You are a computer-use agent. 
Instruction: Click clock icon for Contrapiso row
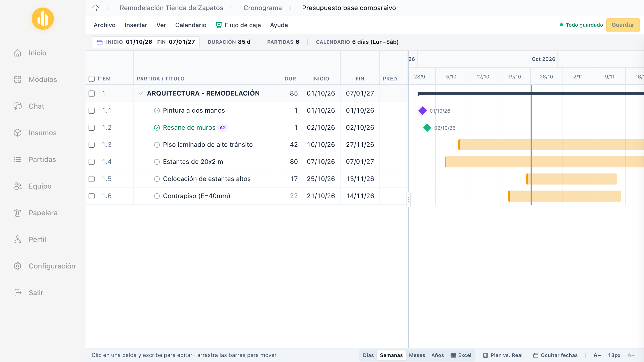coord(157,196)
